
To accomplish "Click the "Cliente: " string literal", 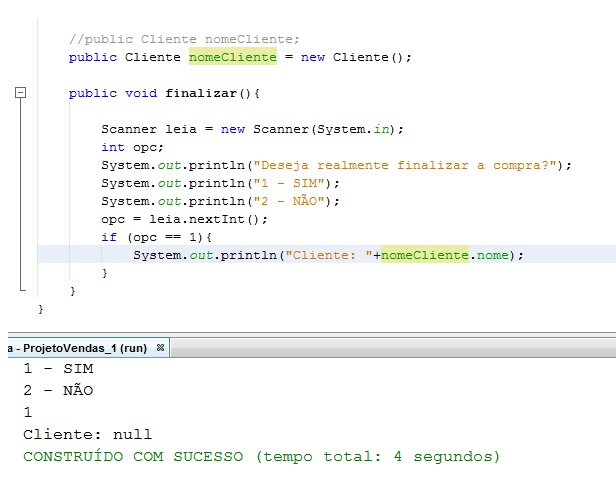I will point(328,255).
